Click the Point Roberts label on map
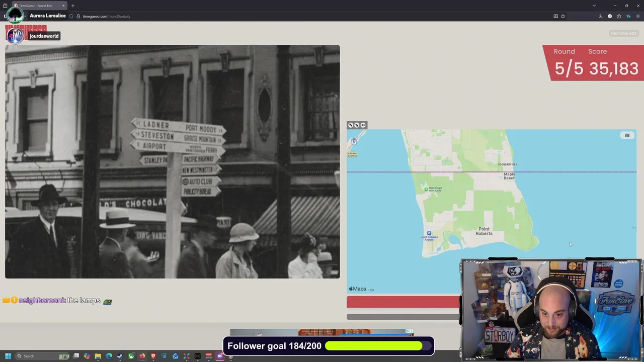 [484, 231]
